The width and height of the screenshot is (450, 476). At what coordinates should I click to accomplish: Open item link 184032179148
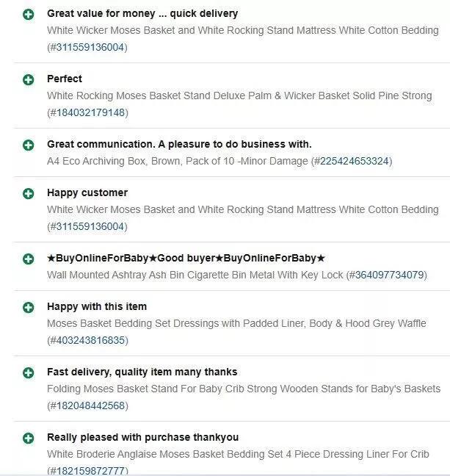[x=87, y=112]
